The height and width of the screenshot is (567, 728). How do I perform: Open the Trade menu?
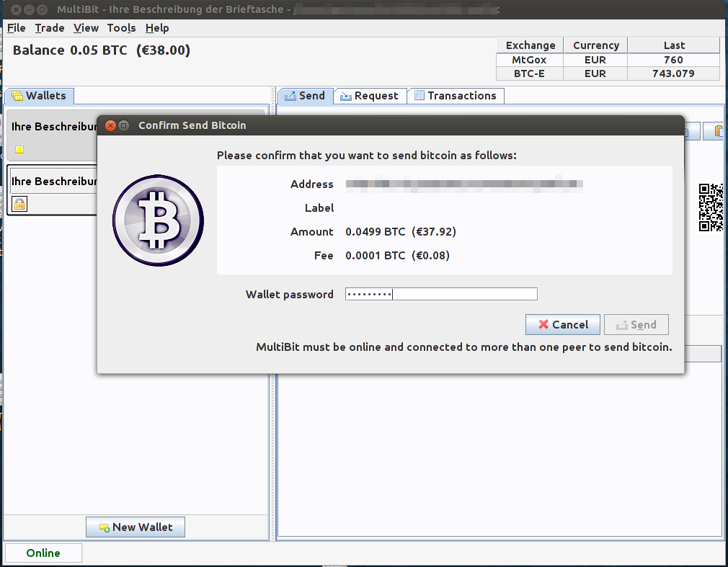click(50, 28)
